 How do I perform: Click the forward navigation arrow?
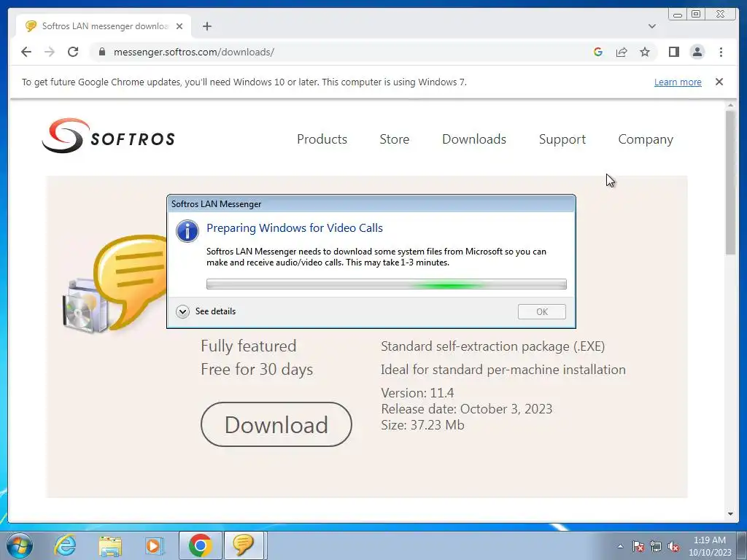pos(50,52)
